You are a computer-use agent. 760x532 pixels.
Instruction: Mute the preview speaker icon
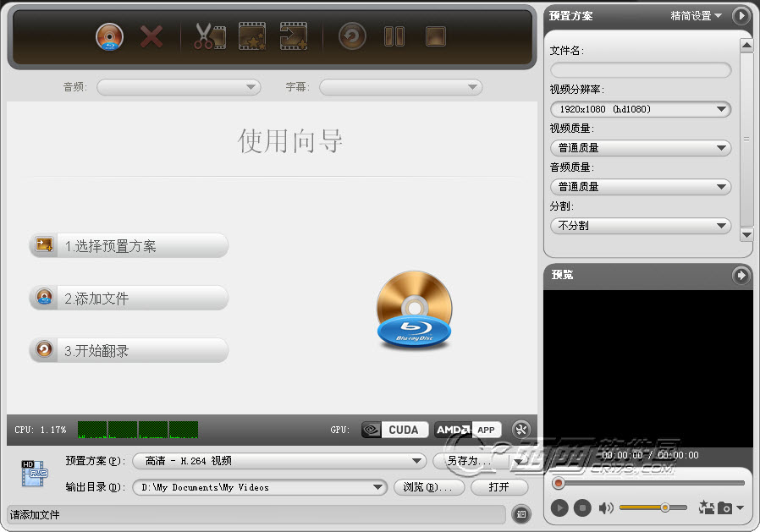click(606, 507)
